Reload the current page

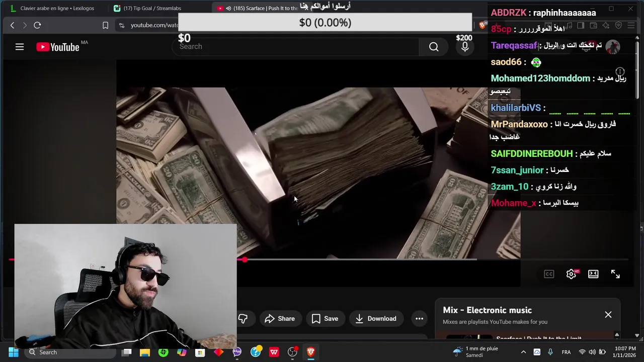coord(37,25)
